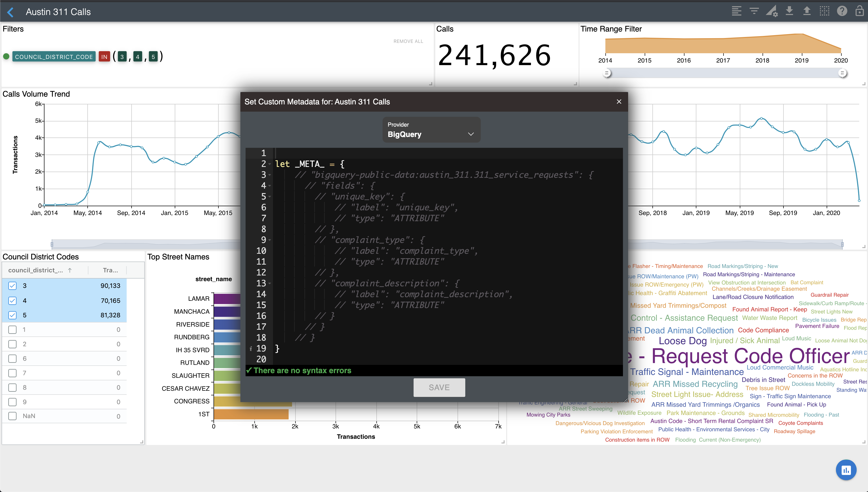
Task: Click the download arrow icon
Action: (x=789, y=11)
